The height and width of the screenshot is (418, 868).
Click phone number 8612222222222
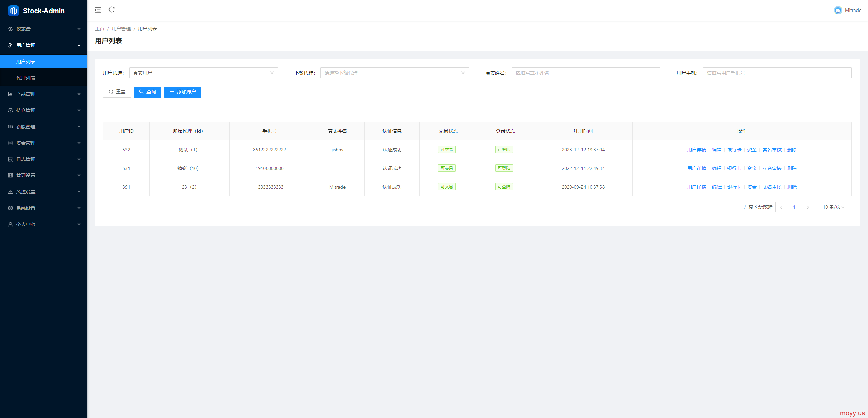(x=270, y=150)
